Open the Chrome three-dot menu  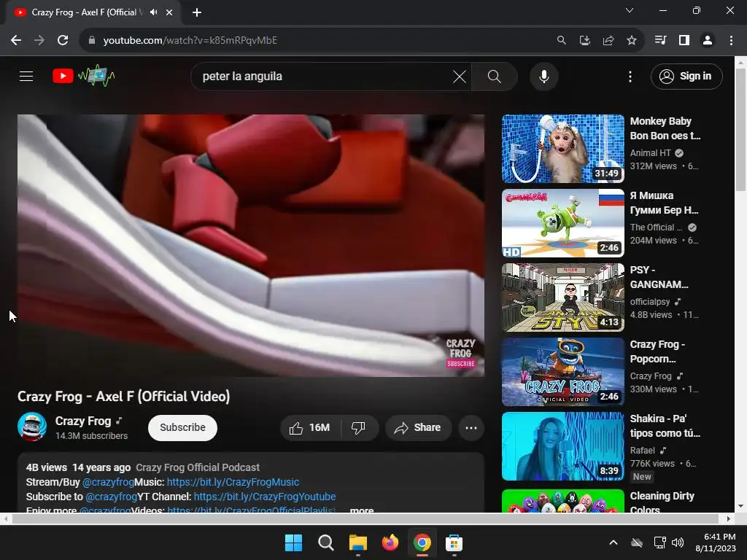731,41
